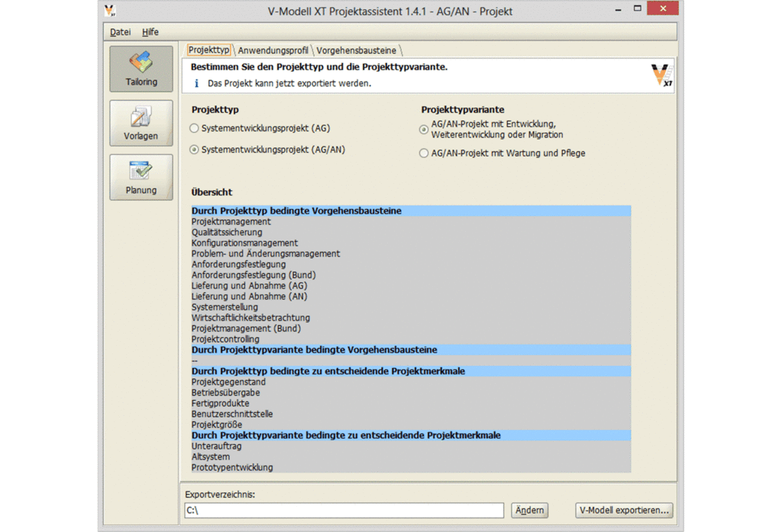Select 'Durch Projekttyp bedingte zu entscheidende Projektmerkmale' header
The image size is (782, 532).
click(x=411, y=372)
